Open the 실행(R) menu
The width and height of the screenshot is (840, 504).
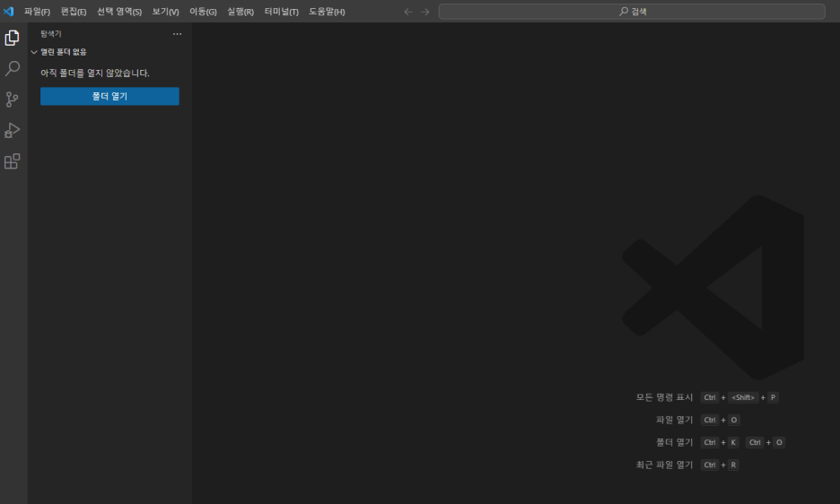coord(241,12)
